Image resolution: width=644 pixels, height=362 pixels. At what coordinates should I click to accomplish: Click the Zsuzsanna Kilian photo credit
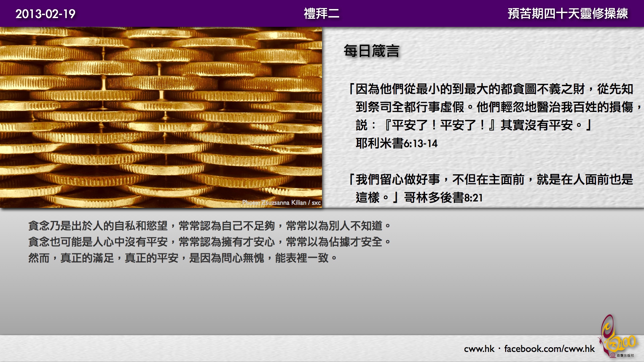(x=281, y=202)
